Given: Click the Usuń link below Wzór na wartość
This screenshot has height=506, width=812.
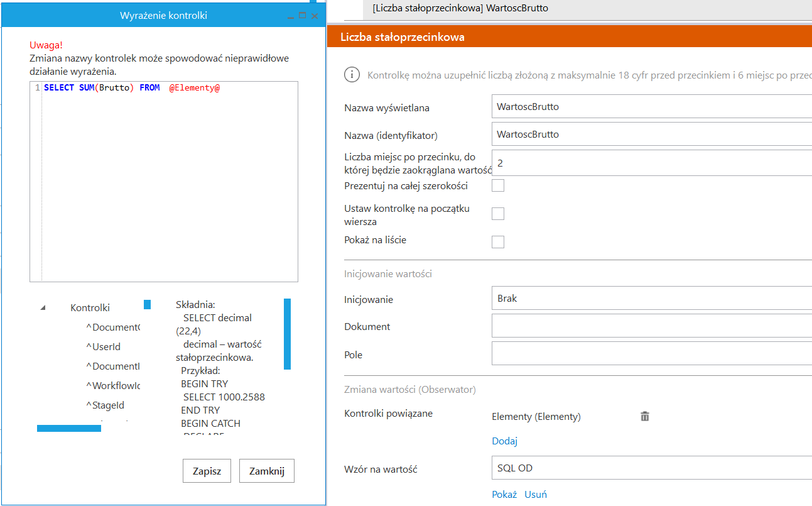Looking at the screenshot, I should [x=536, y=495].
